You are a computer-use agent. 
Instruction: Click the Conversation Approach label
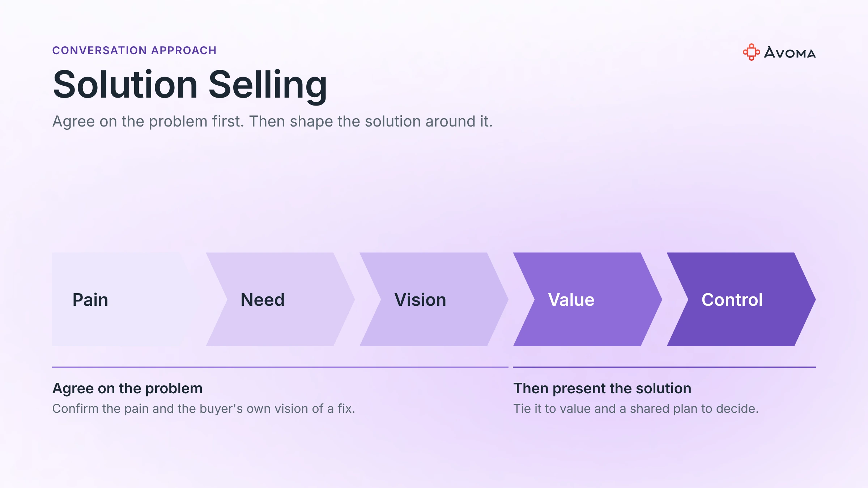(x=135, y=50)
